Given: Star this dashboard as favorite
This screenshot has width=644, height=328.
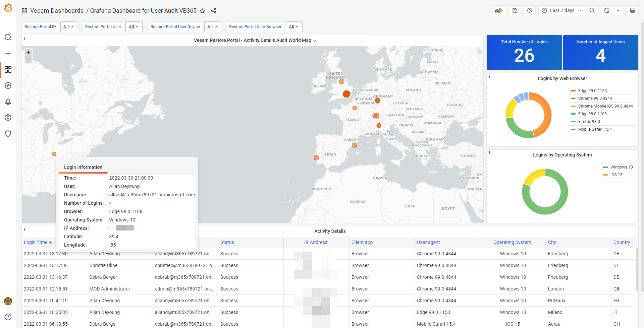Looking at the screenshot, I should pos(202,11).
